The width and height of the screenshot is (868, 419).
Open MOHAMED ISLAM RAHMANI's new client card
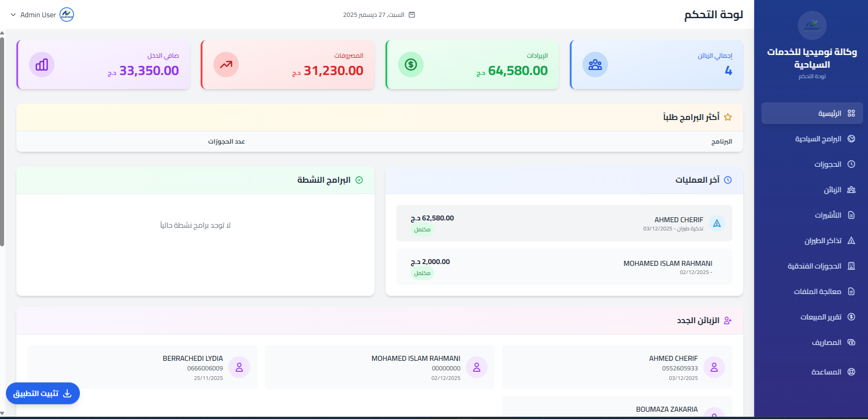pyautogui.click(x=380, y=367)
